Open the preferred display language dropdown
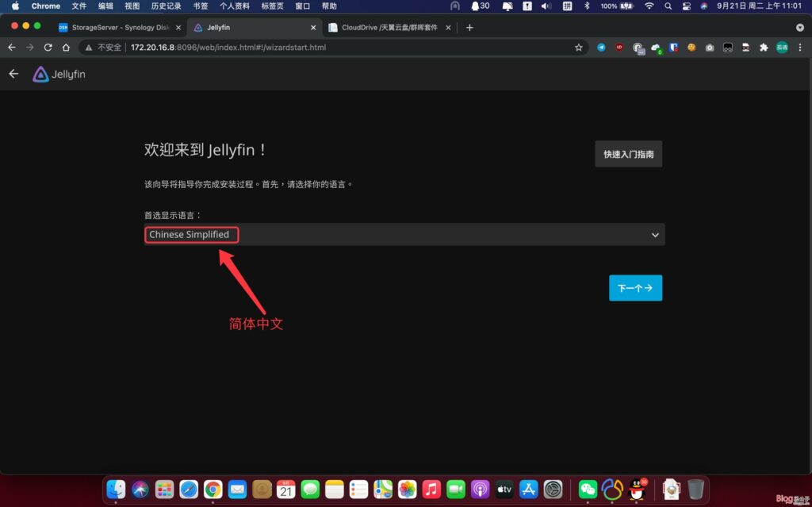Image resolution: width=812 pixels, height=507 pixels. [x=404, y=234]
